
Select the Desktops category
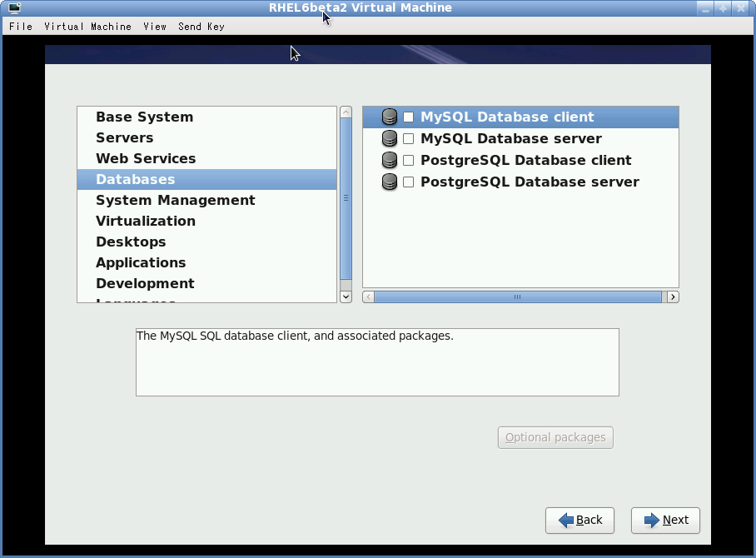(x=206, y=242)
